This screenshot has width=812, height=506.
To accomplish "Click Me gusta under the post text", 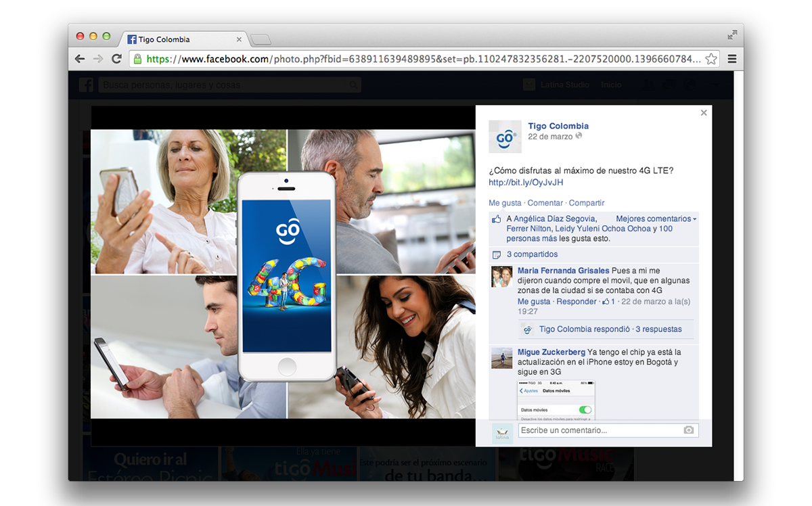I will click(505, 203).
